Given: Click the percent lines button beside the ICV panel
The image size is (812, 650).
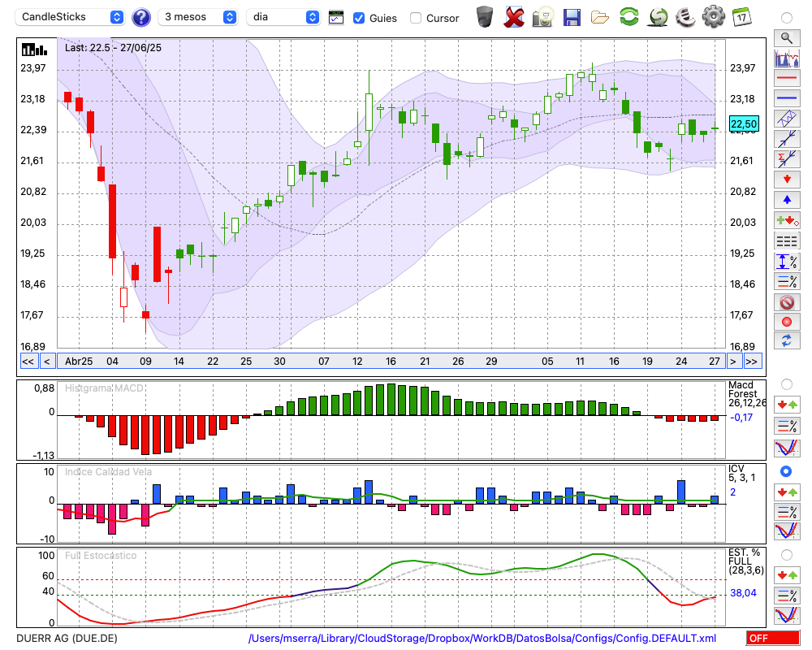Looking at the screenshot, I should pos(787,512).
